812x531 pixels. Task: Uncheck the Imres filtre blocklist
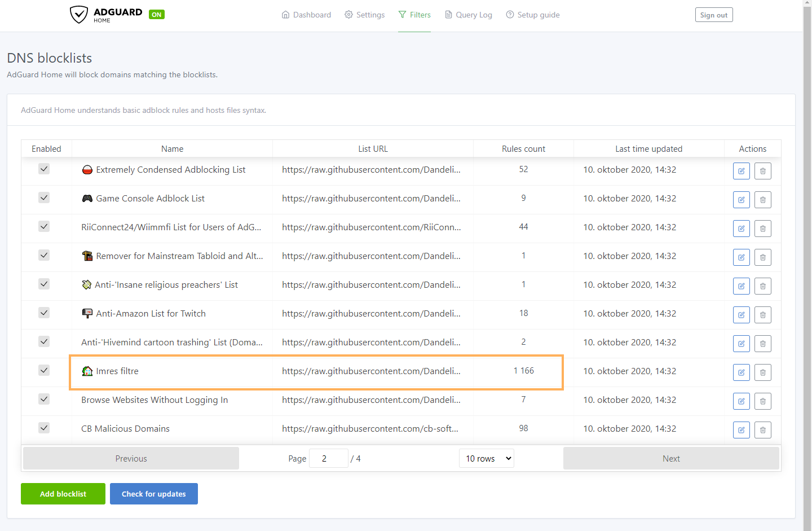[x=44, y=370]
